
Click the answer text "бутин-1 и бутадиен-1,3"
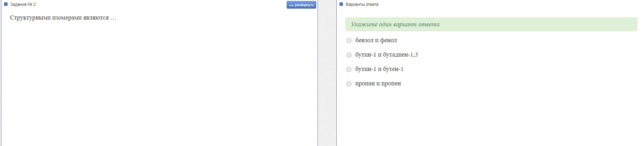[386, 55]
